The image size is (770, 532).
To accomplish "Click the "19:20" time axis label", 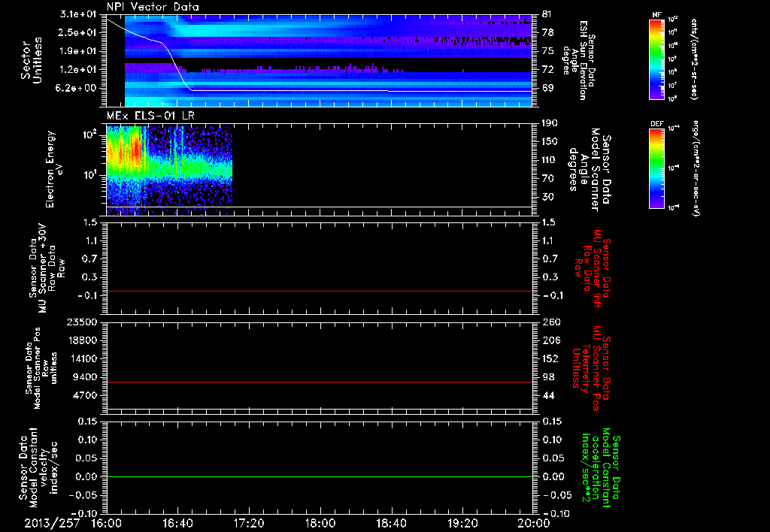I will (462, 523).
